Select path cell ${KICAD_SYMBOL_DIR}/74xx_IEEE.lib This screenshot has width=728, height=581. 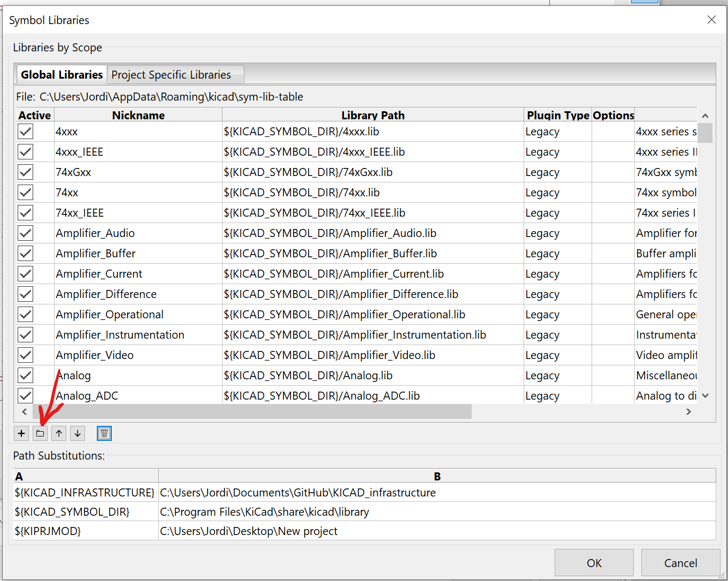click(373, 213)
